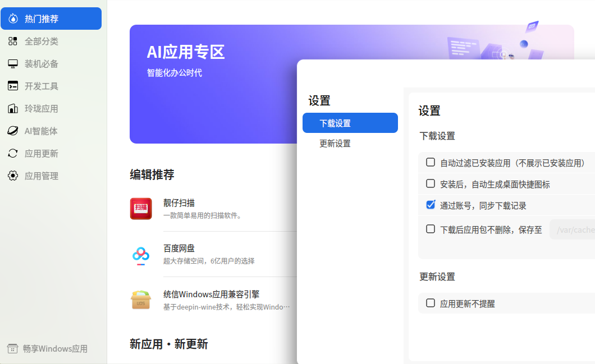
Task: Click the terminal icon beside 开发工具
Action: coord(13,86)
